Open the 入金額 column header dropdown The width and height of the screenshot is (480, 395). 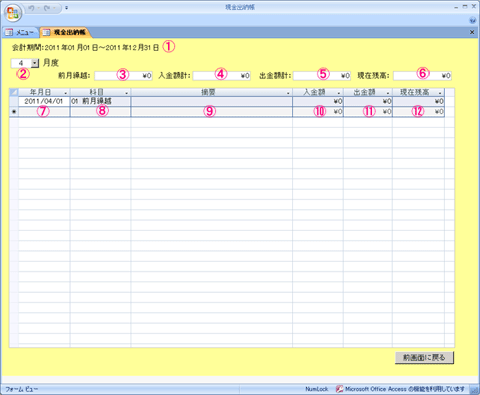click(x=339, y=93)
